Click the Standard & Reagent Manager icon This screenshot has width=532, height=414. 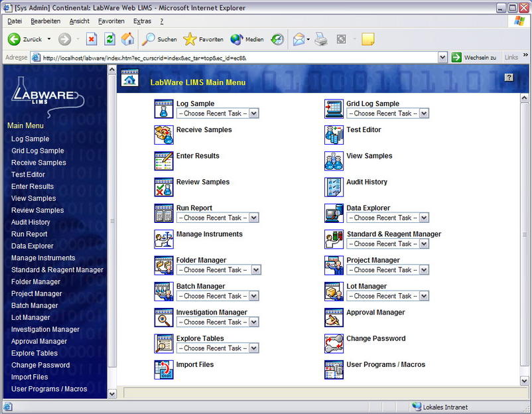(334, 240)
